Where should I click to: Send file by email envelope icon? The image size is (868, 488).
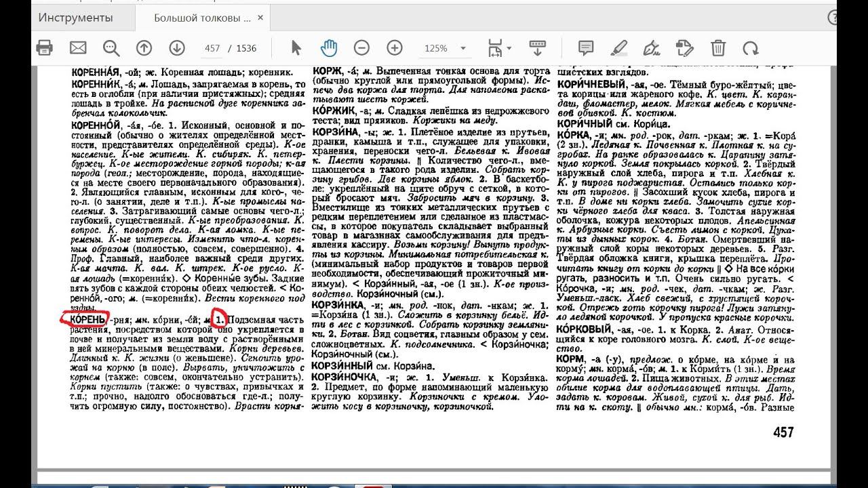[x=78, y=47]
